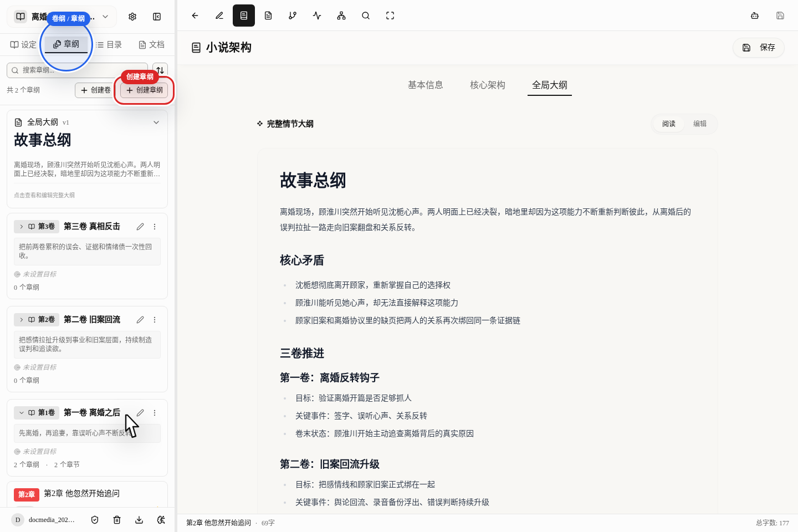
Task: Go back with the left arrow icon
Action: tap(195, 16)
